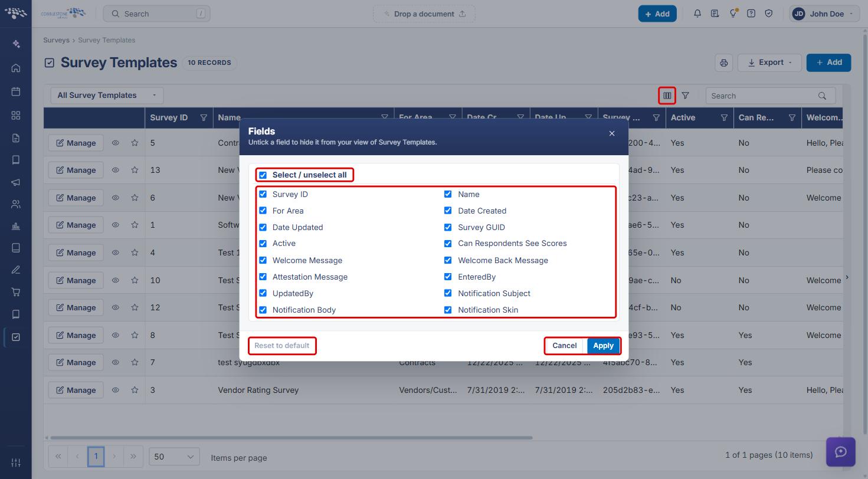The height and width of the screenshot is (479, 868).
Task: Click the print icon button
Action: pyautogui.click(x=724, y=63)
